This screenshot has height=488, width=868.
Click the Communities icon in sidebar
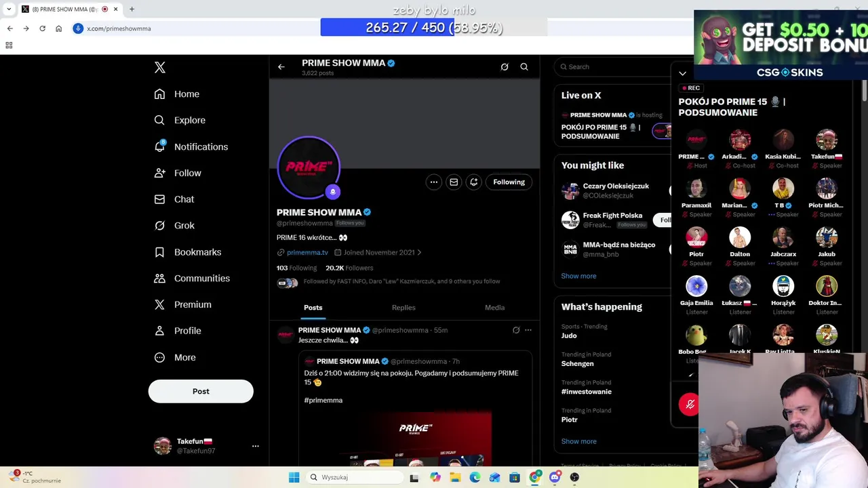point(159,279)
